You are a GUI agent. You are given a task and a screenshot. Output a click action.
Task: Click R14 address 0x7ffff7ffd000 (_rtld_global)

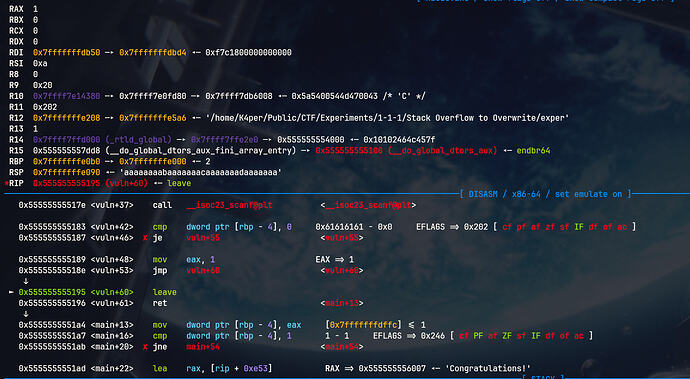pos(102,140)
